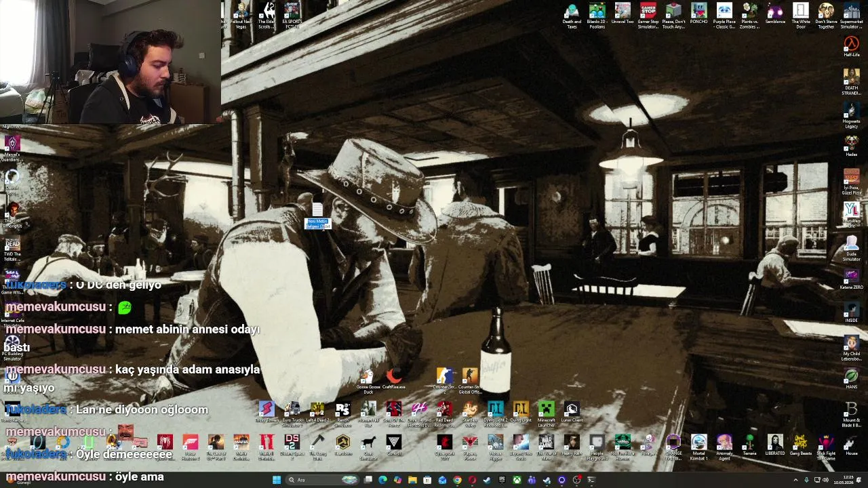The width and height of the screenshot is (868, 488).
Task: Open the Tricky Towers shortcut
Action: coord(267,412)
